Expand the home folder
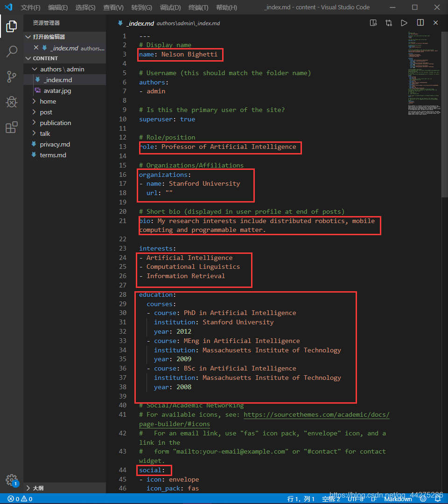The width and height of the screenshot is (448, 504). tap(34, 101)
